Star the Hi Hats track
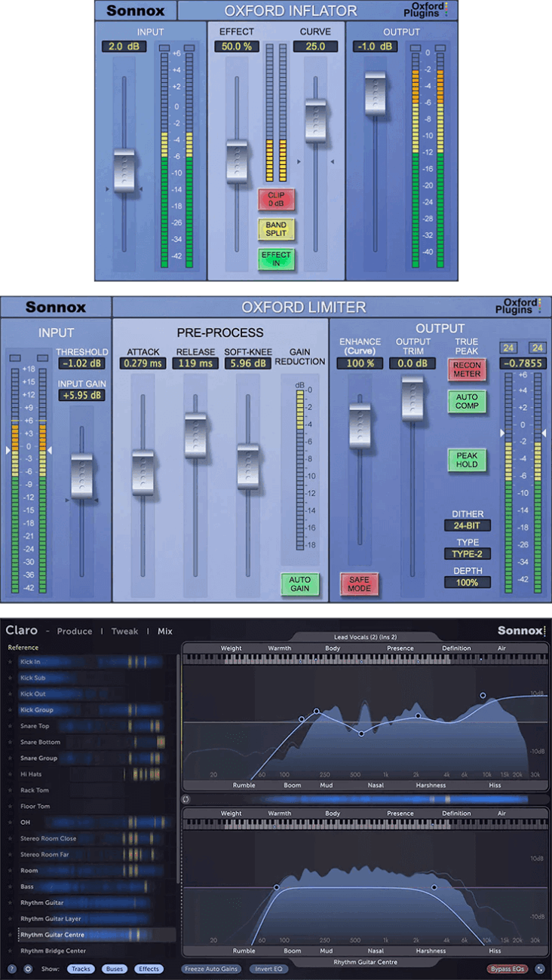This screenshot has height=980, width=552. (11, 774)
